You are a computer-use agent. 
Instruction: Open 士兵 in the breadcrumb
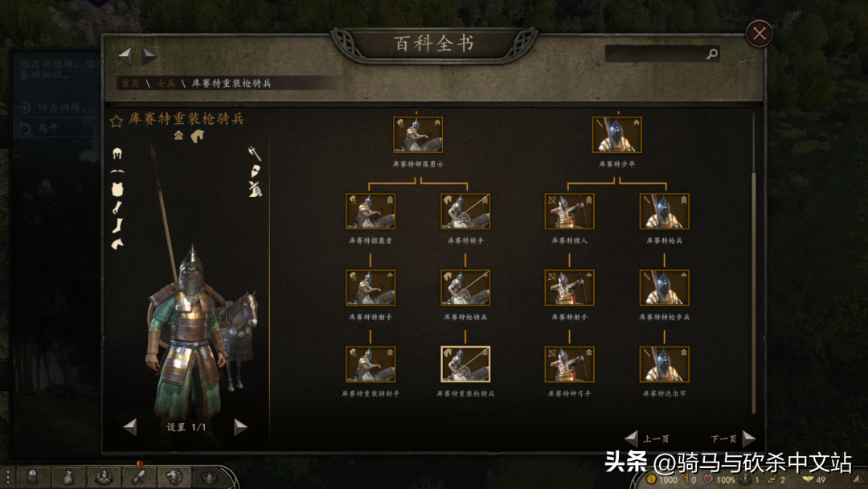(166, 83)
